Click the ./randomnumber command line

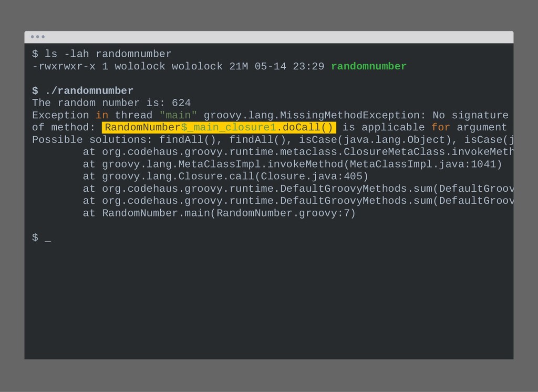pos(82,91)
